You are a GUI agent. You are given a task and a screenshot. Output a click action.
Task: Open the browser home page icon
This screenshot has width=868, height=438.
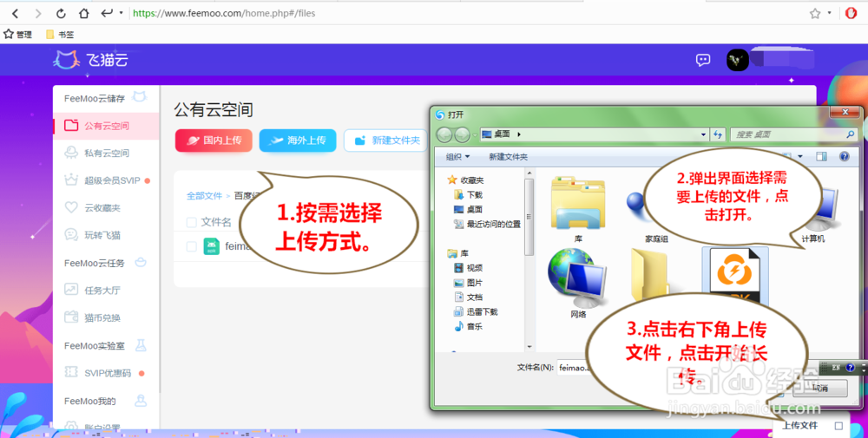(83, 13)
